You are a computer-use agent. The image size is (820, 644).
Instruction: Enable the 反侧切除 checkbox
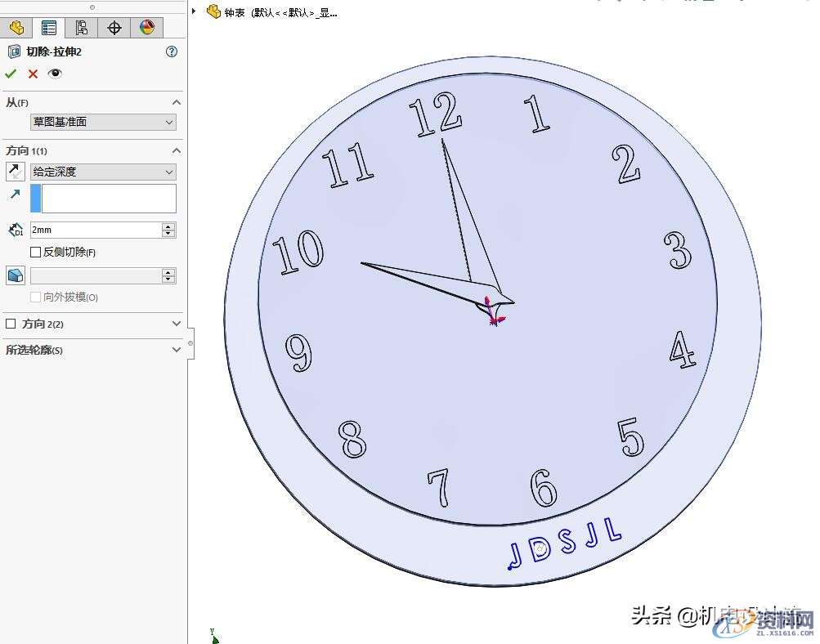(x=35, y=253)
